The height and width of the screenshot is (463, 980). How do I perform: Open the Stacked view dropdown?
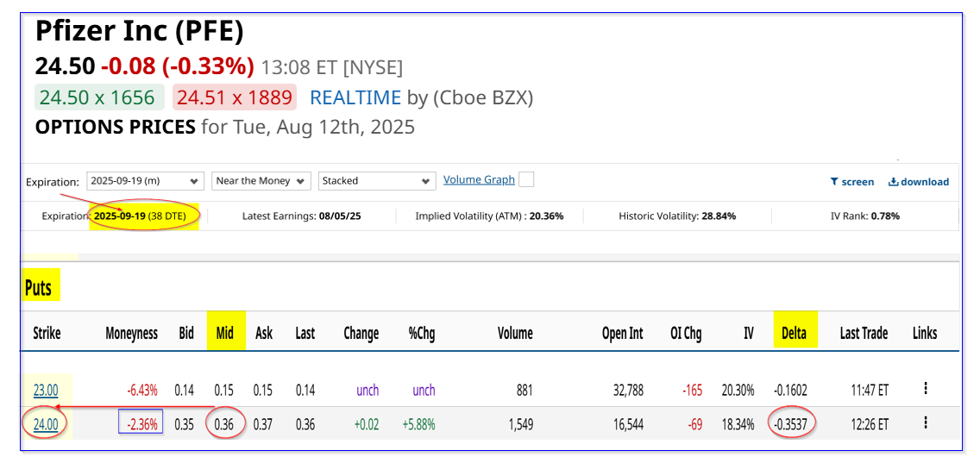coord(377,180)
